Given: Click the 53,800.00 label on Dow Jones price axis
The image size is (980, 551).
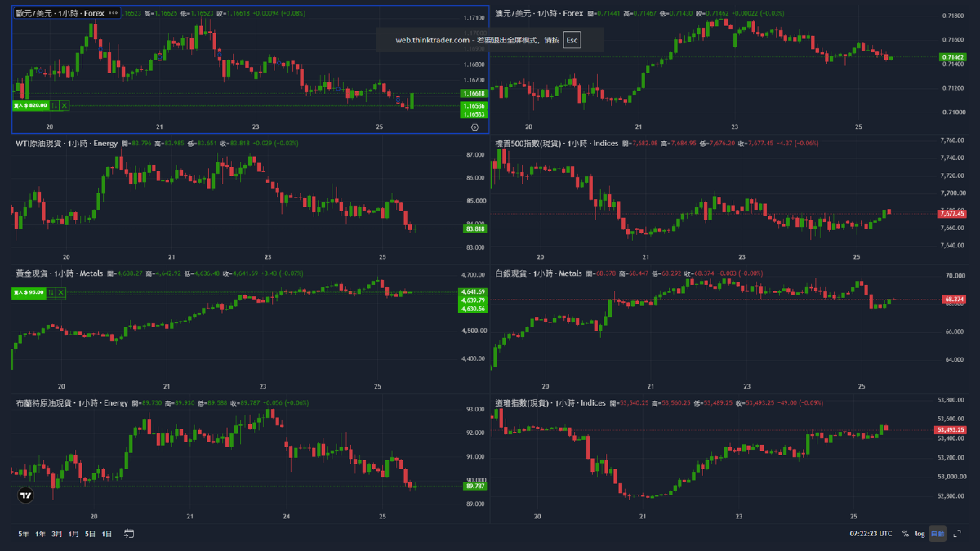Looking at the screenshot, I should [x=951, y=400].
